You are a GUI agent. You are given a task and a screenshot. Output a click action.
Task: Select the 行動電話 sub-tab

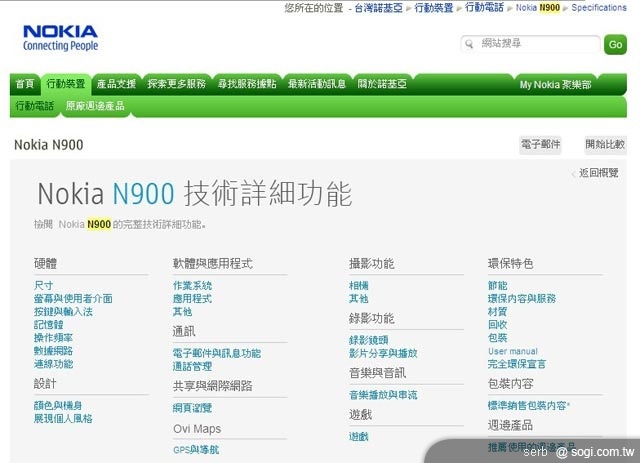coord(35,106)
